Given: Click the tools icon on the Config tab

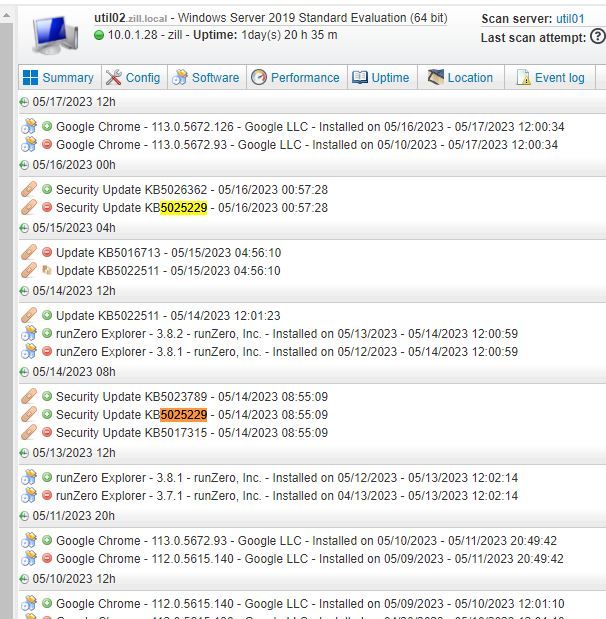Looking at the screenshot, I should click(x=114, y=78).
